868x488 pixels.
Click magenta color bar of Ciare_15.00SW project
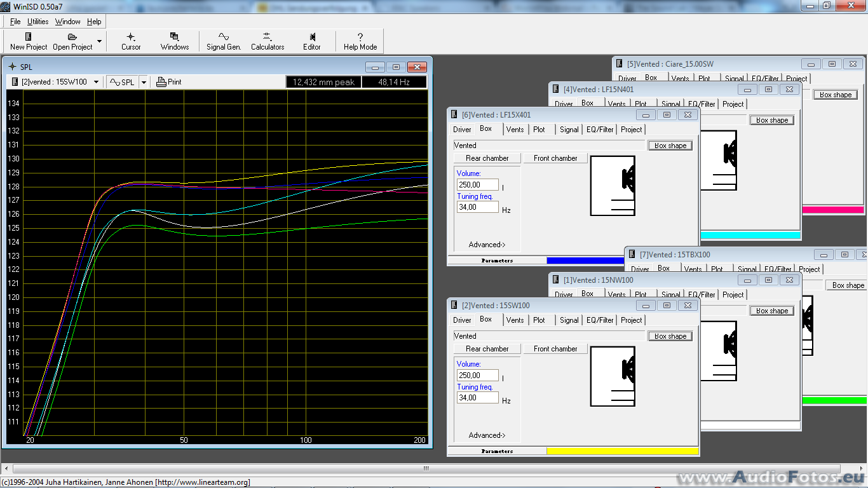[833, 210]
